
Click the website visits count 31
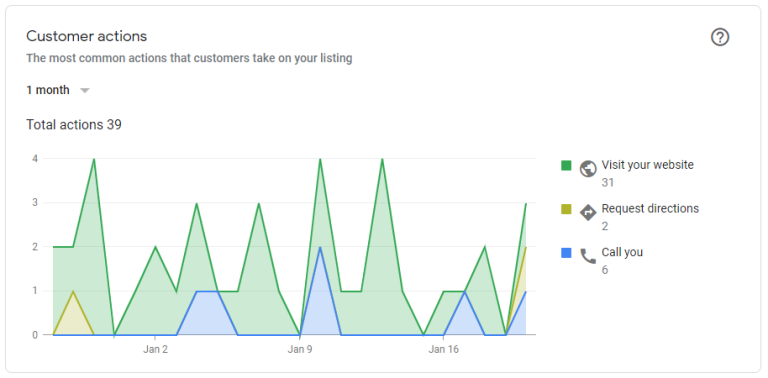pos(607,183)
